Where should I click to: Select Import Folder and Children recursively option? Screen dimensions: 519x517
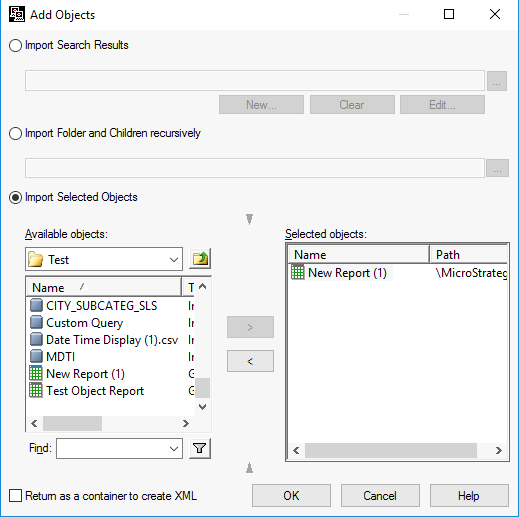click(x=15, y=133)
